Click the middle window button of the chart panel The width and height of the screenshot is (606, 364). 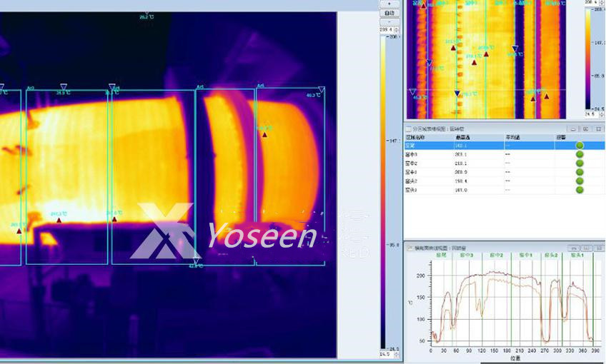point(586,248)
